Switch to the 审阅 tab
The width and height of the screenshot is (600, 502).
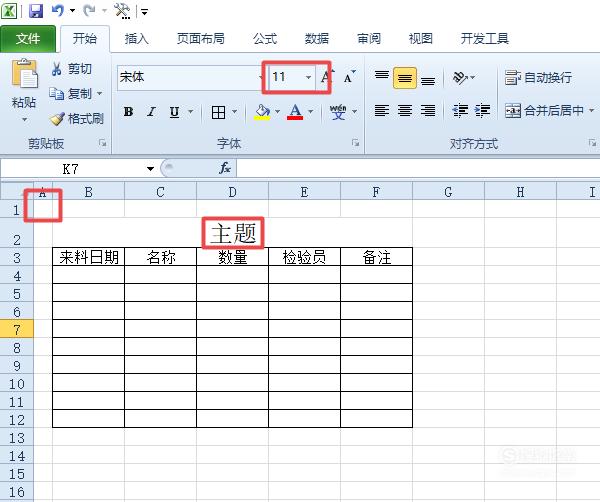(x=369, y=38)
